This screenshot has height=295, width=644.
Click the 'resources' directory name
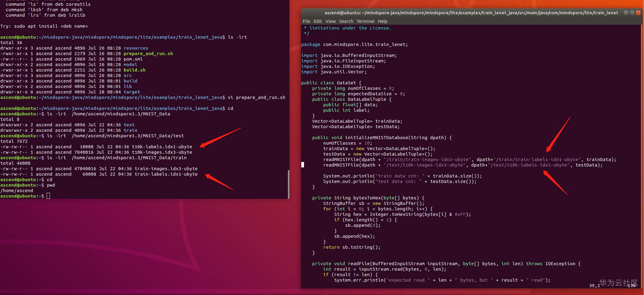136,48
